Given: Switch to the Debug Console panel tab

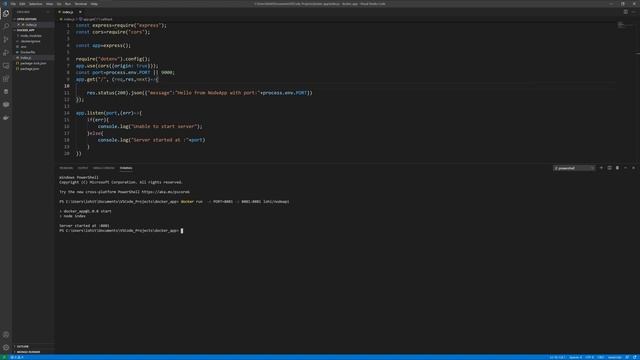Looking at the screenshot, I should point(104,168).
